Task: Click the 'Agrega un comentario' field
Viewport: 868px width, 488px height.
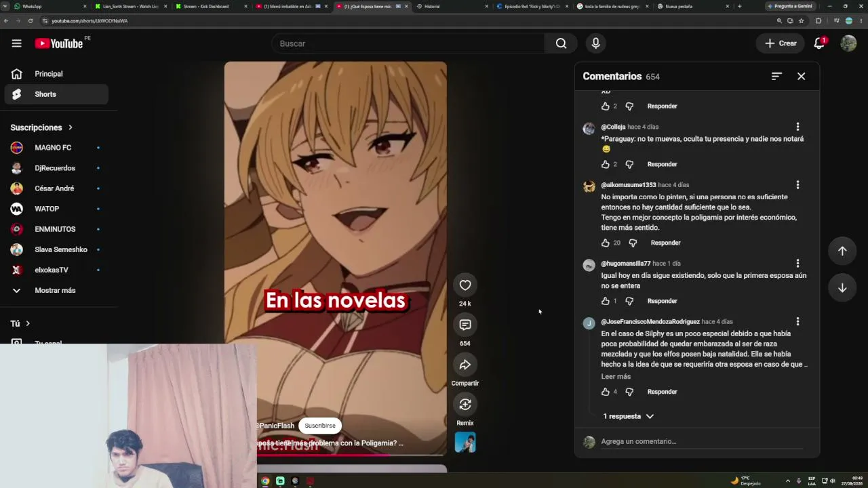Action: click(701, 442)
